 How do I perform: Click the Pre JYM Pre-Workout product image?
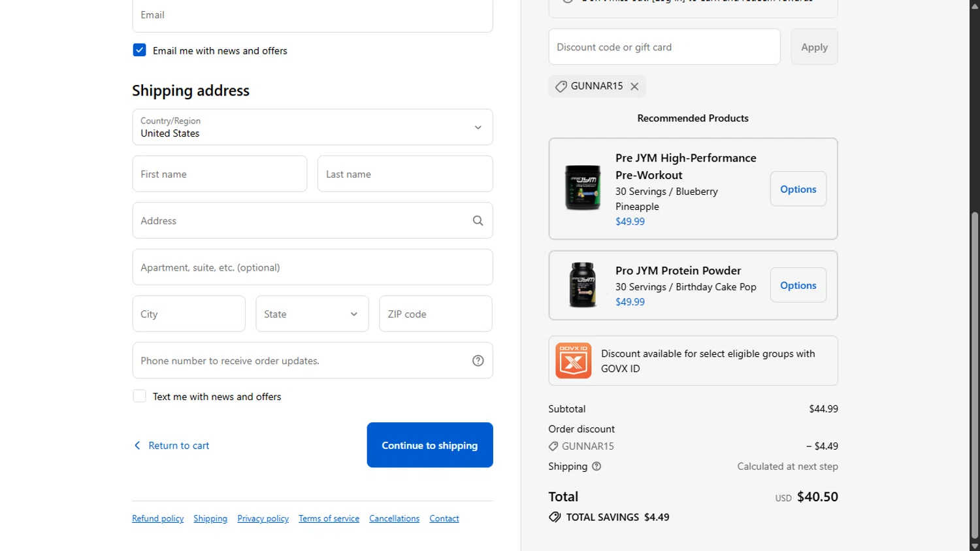(x=583, y=188)
